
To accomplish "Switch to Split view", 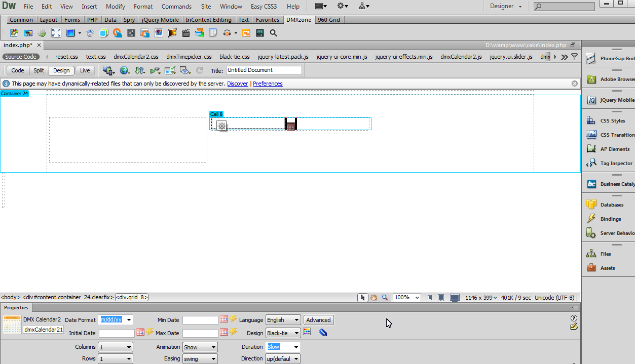I will (39, 70).
